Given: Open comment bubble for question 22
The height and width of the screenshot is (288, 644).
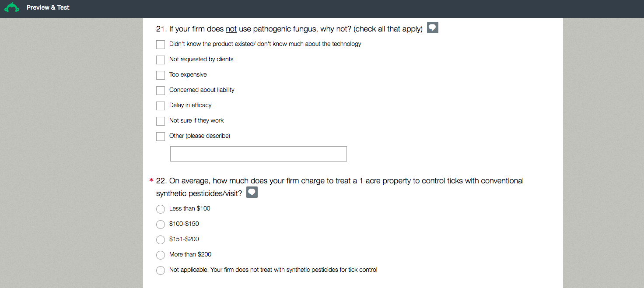Looking at the screenshot, I should click(x=252, y=193).
